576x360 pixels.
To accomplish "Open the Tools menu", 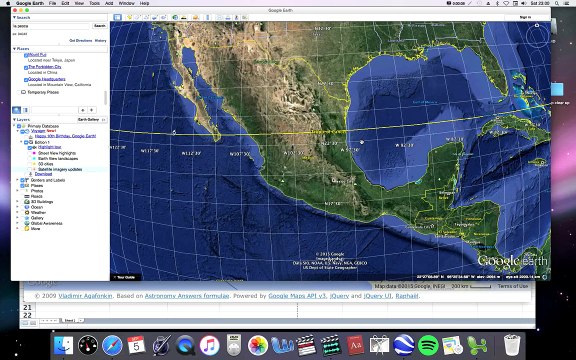I will pyautogui.click(x=94, y=3).
